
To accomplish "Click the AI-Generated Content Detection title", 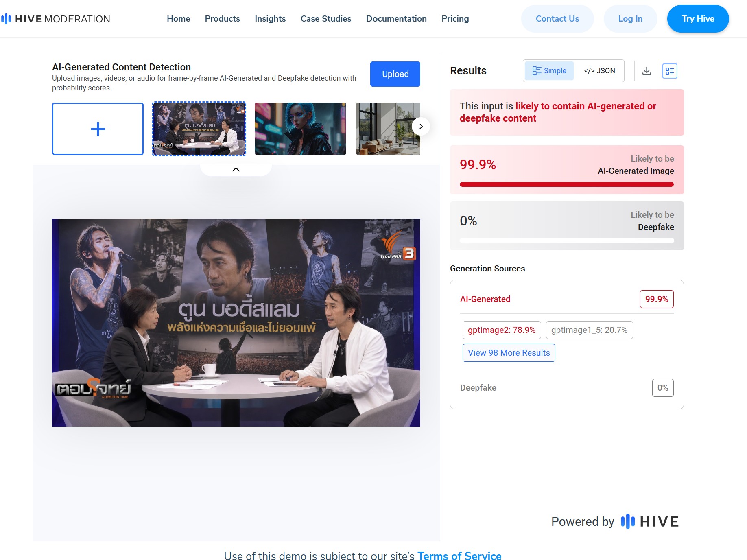I will (121, 67).
